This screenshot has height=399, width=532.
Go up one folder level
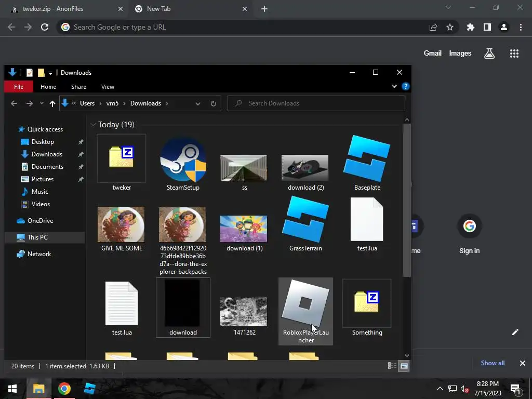click(52, 103)
